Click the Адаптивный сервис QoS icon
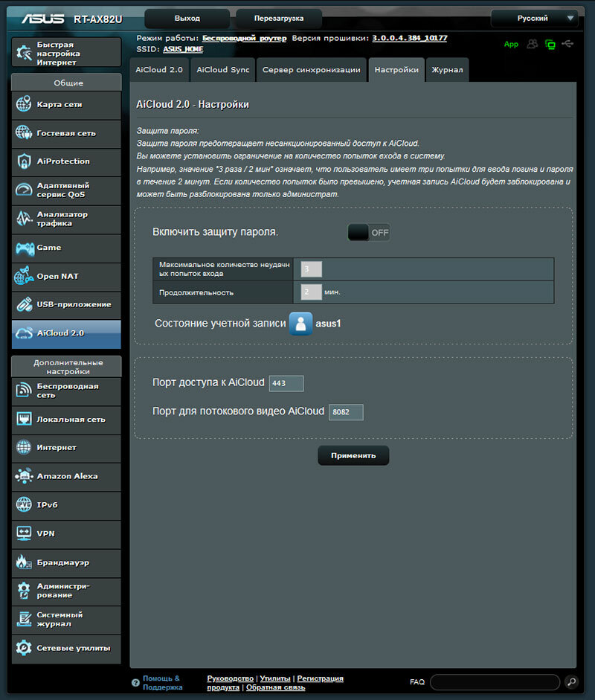This screenshot has width=595, height=700. tap(24, 190)
